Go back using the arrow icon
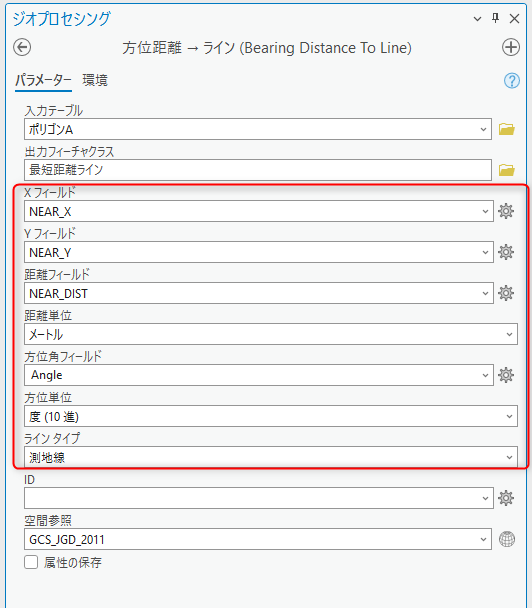Viewport: 532px width, 608px height. 22,48
